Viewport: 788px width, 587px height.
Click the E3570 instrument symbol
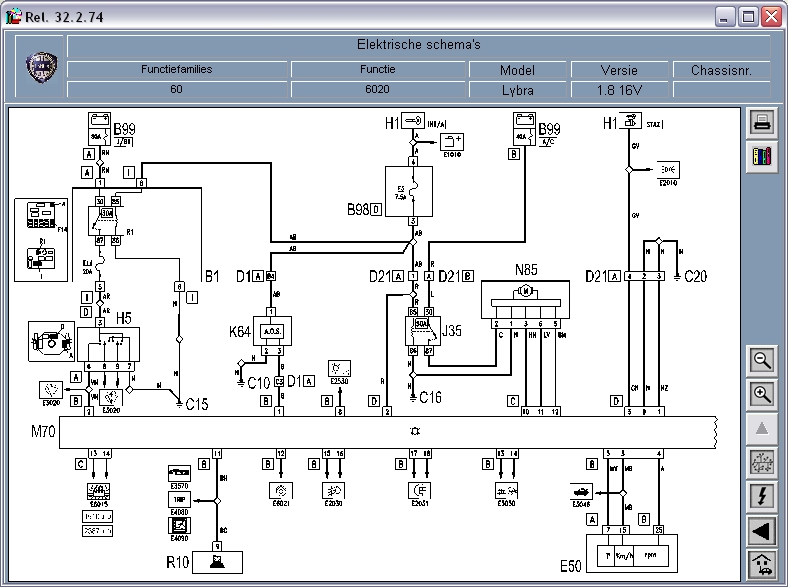[179, 473]
